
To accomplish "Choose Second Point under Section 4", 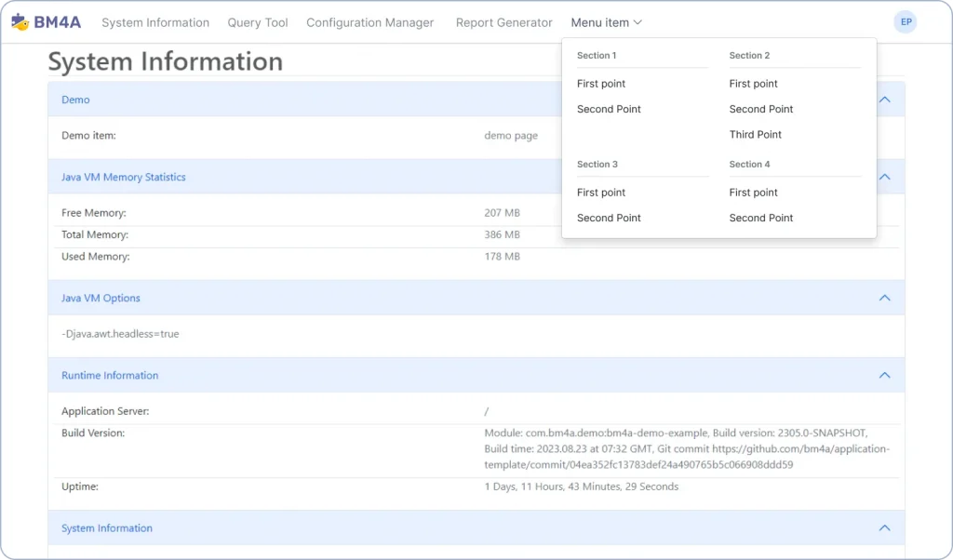I will [x=761, y=218].
